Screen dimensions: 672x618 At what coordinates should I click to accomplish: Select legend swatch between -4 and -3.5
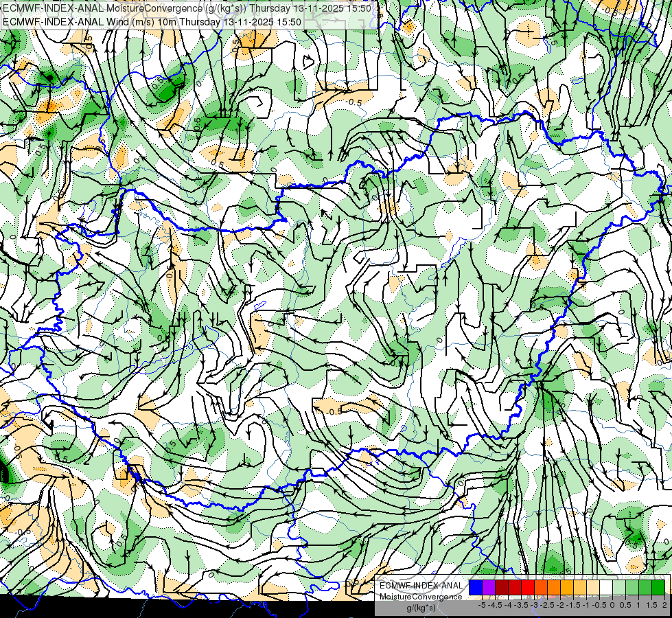(515, 587)
